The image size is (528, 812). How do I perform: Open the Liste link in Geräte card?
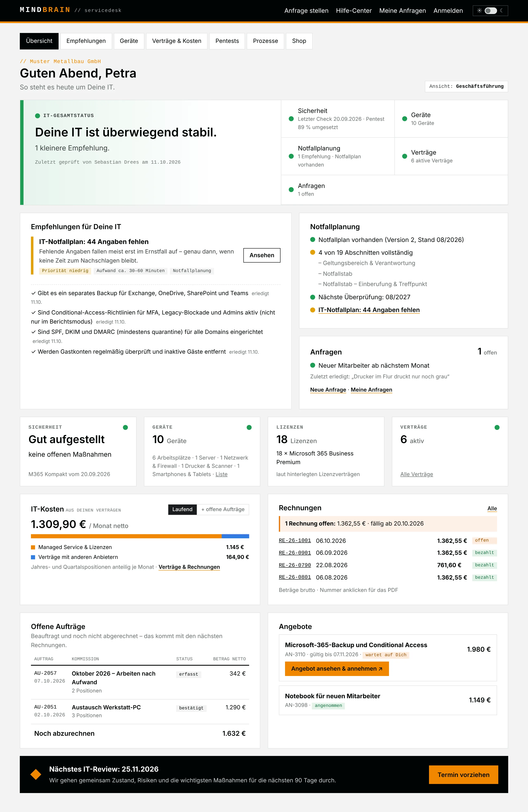pos(221,474)
